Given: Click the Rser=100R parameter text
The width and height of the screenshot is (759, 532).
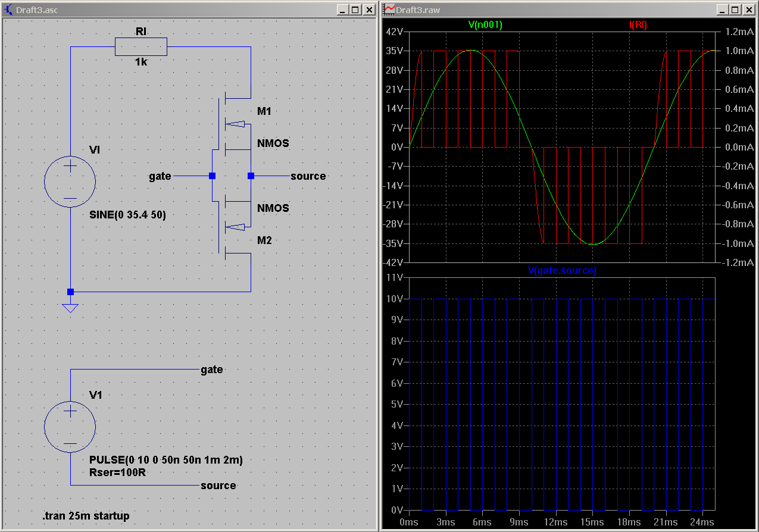Looking at the screenshot, I should coord(118,472).
